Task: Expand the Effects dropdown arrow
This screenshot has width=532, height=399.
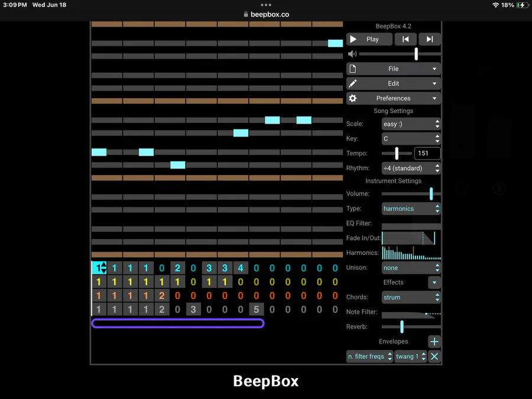Action: pyautogui.click(x=434, y=283)
